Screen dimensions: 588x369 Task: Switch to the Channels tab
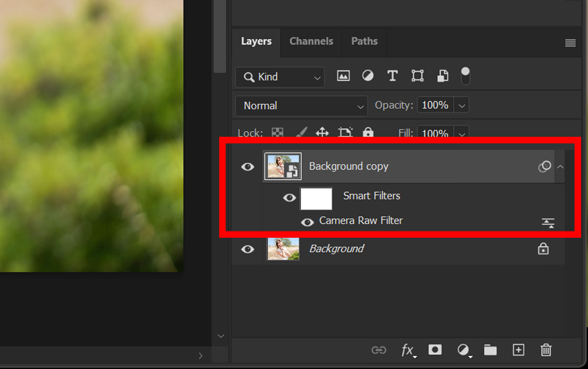(311, 41)
